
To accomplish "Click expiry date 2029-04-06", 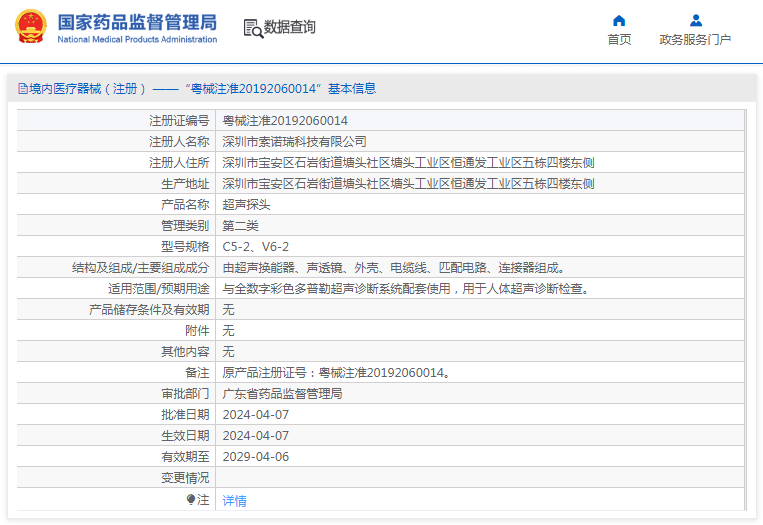I will (255, 457).
